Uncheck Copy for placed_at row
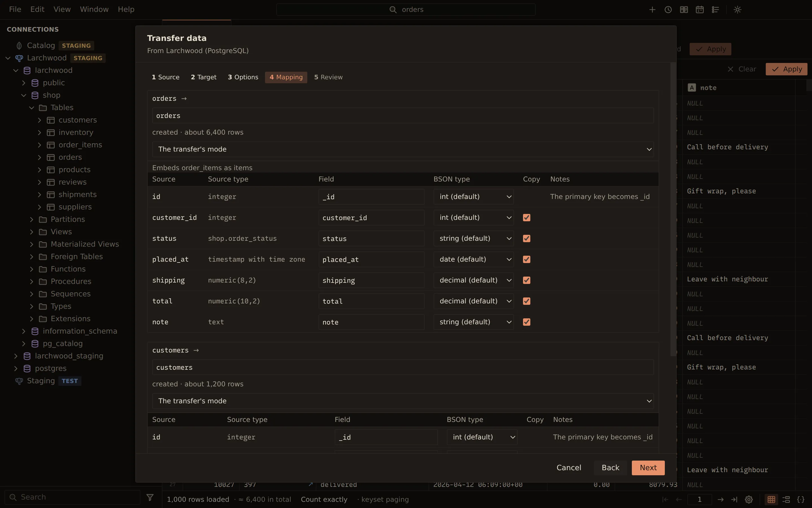This screenshot has width=812, height=508. point(526,259)
